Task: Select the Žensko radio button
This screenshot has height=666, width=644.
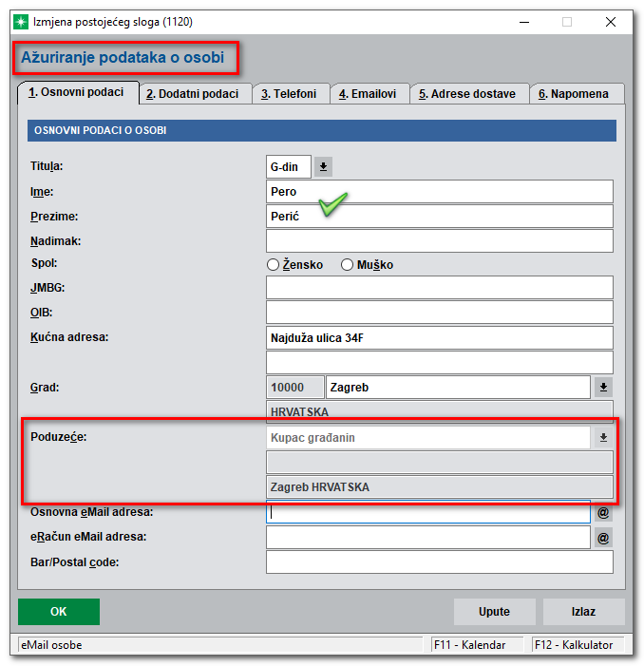Action: (x=274, y=265)
